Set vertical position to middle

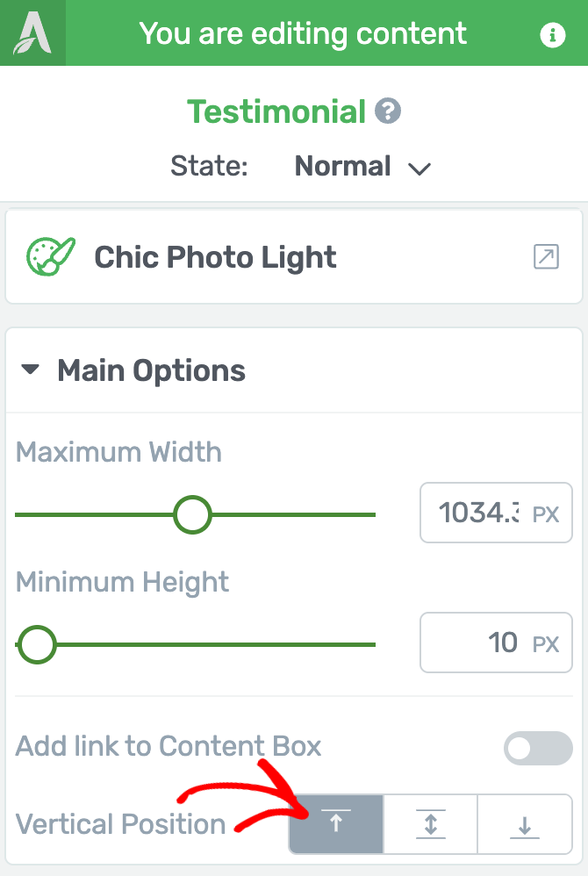431,824
